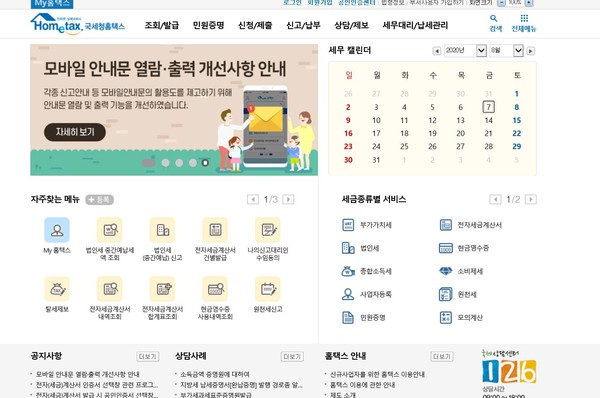Click the 126 call center logo
The width and height of the screenshot is (600, 398).
pyautogui.click(x=509, y=371)
